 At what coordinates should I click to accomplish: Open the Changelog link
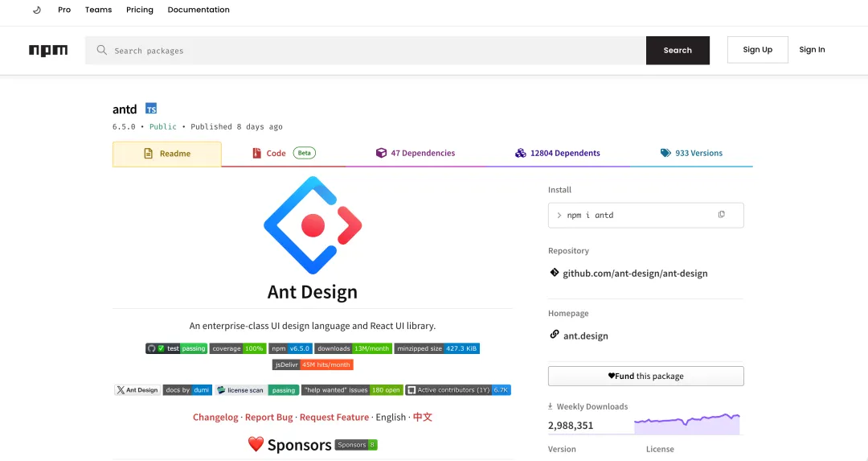coord(215,418)
